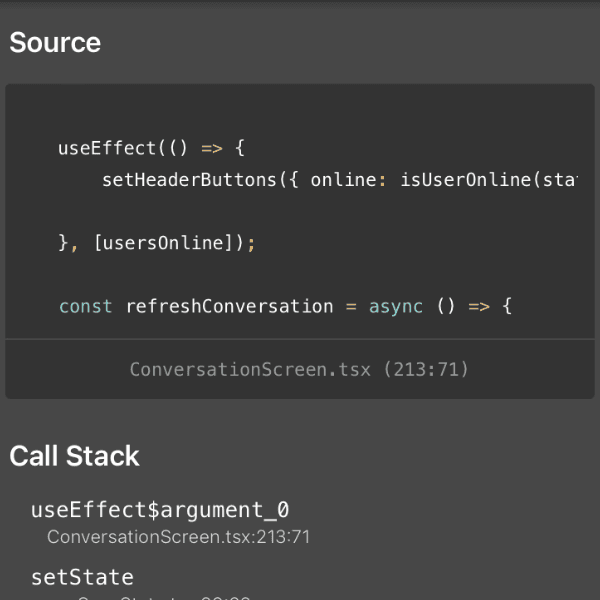Screen dimensions: 600x600
Task: Click the Call Stack section heading
Action: coord(74,456)
